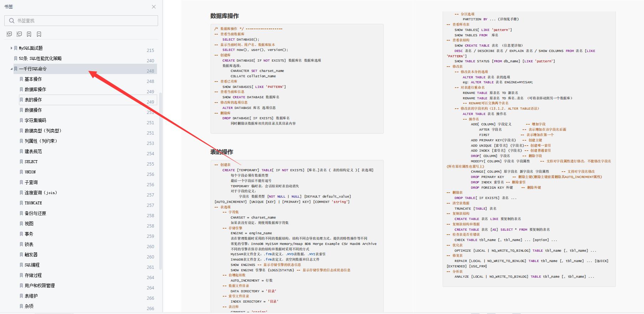Click page number 240 in bookmark list
Image resolution: width=644 pixels, height=314 pixels.
(x=150, y=61)
